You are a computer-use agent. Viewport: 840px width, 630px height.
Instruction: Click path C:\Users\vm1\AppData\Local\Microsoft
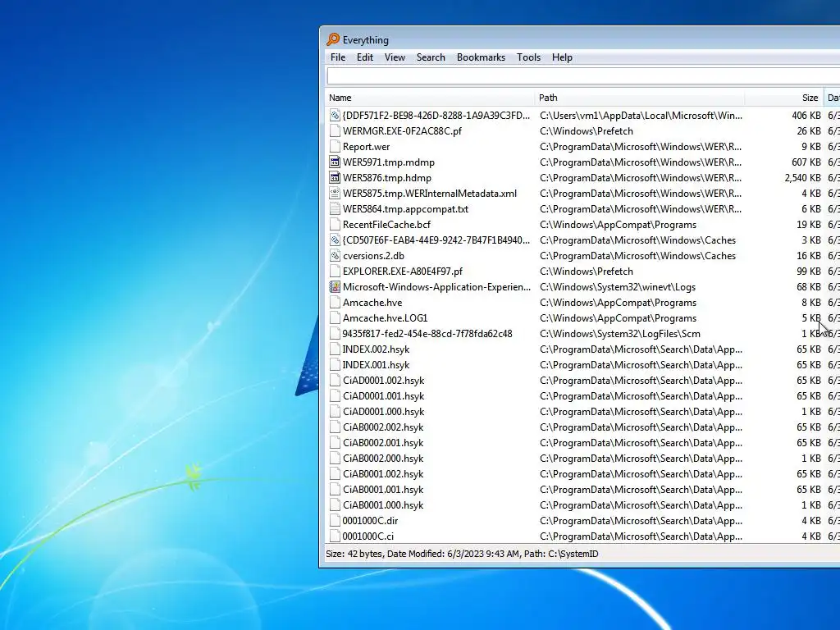click(x=641, y=115)
